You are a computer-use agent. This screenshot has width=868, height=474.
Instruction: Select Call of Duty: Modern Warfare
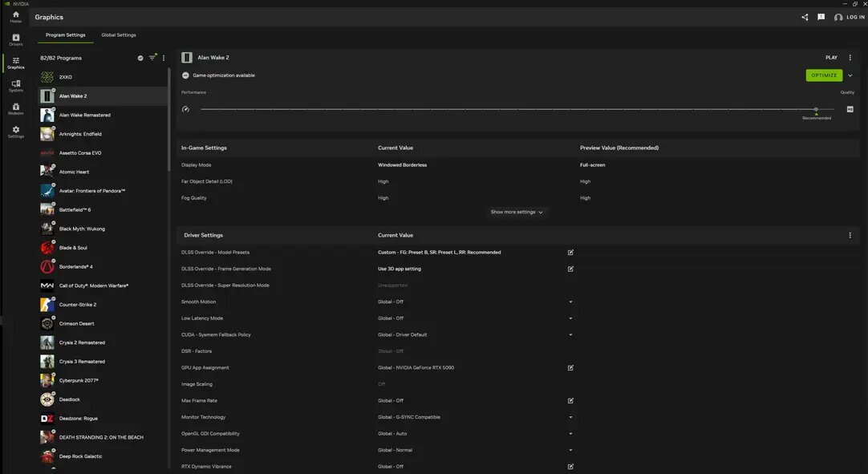(103, 286)
